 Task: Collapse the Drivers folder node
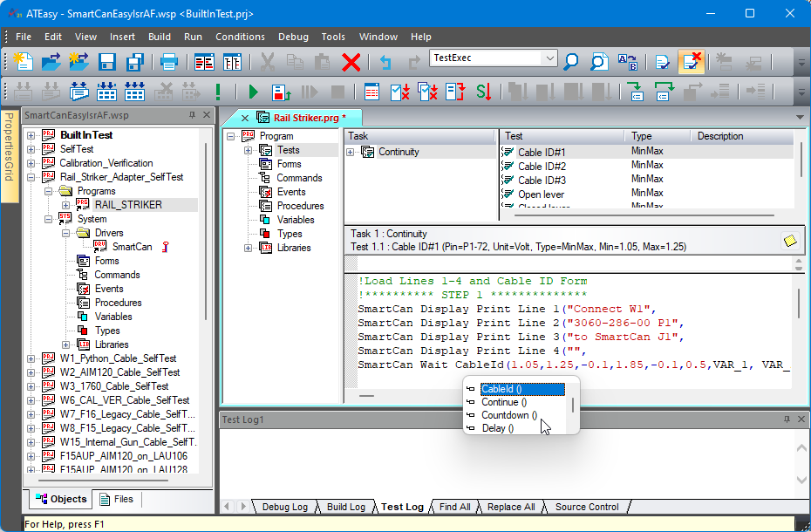point(65,233)
